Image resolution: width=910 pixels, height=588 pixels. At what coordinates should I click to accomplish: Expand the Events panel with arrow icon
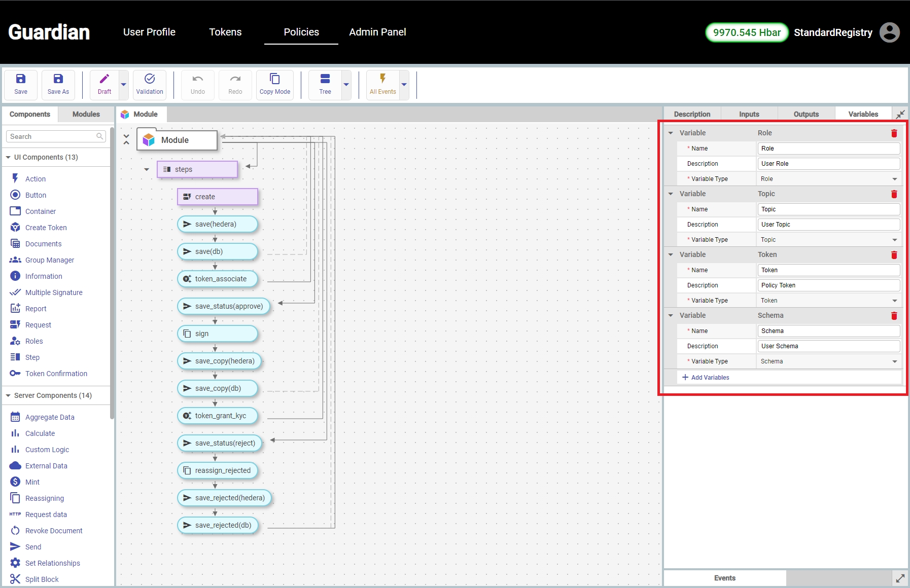point(900,578)
